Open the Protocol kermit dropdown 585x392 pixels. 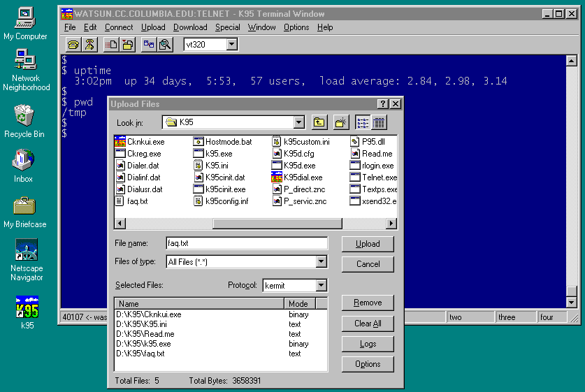point(322,285)
